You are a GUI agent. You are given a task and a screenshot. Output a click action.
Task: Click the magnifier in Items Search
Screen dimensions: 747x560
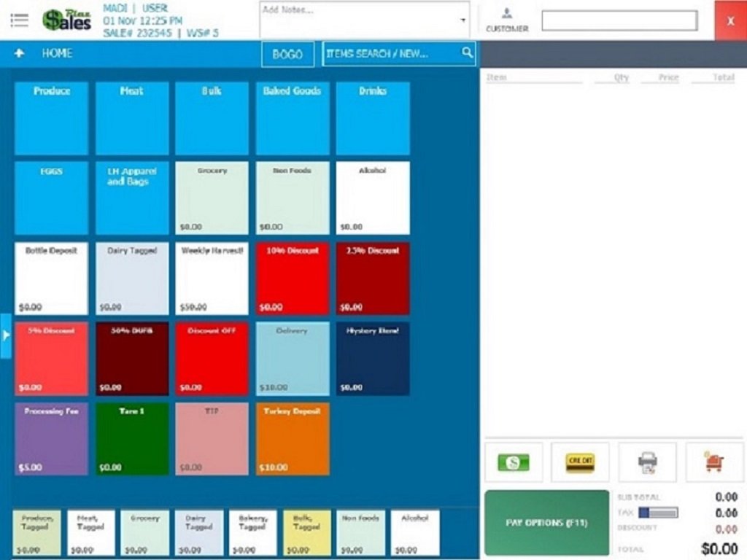467,53
